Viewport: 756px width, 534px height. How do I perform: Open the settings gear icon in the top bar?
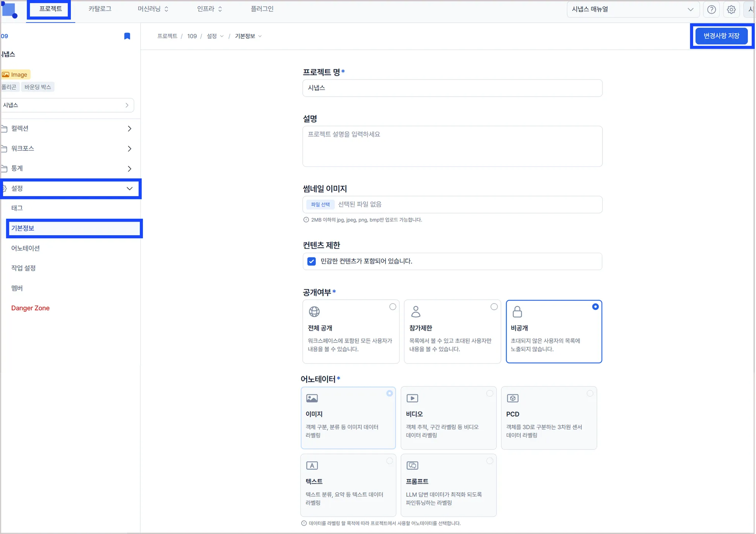[731, 10]
